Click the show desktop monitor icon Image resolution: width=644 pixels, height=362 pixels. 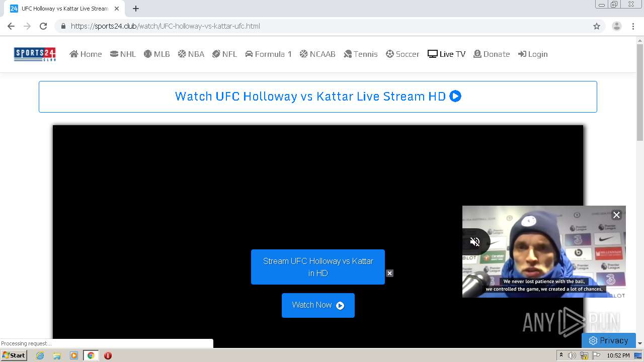(638, 355)
